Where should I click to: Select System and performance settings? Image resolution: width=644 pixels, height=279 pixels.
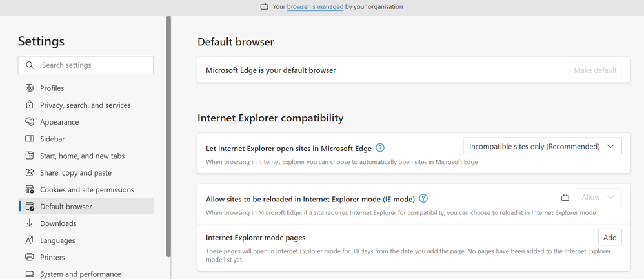(80, 274)
